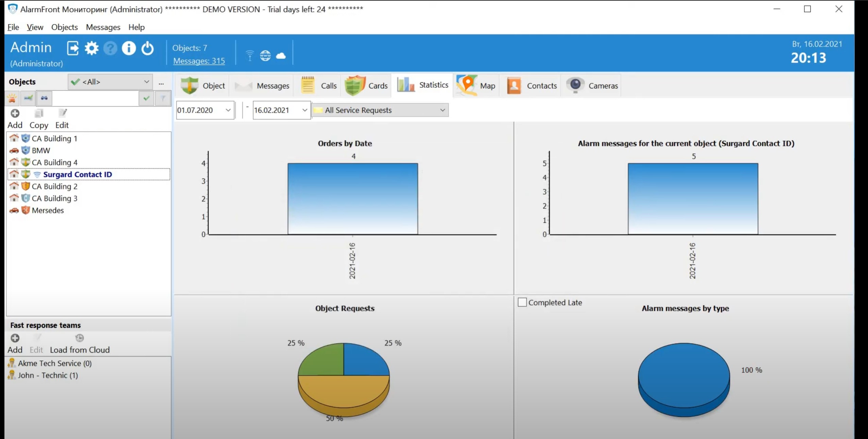
Task: Copy the selected object
Action: (39, 119)
